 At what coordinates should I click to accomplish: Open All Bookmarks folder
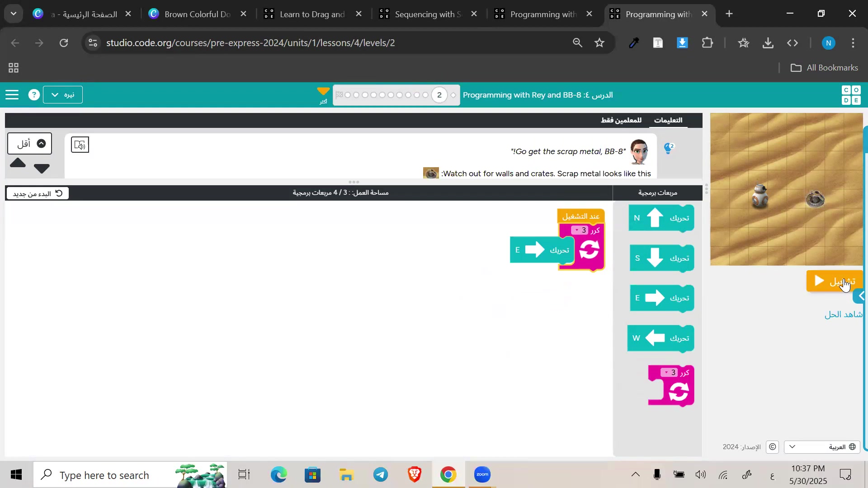point(824,68)
